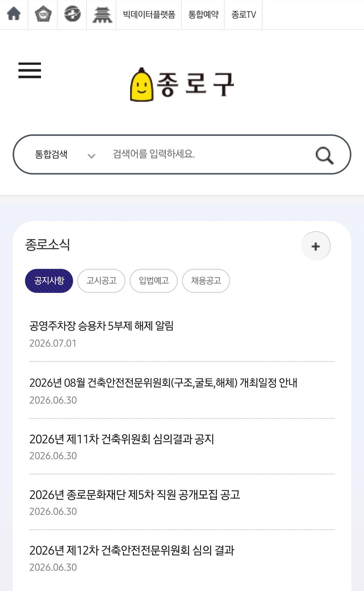Screen dimensions: 364x591
Task: Click the dropdown chevron next to 통합검색
Action: (91, 156)
